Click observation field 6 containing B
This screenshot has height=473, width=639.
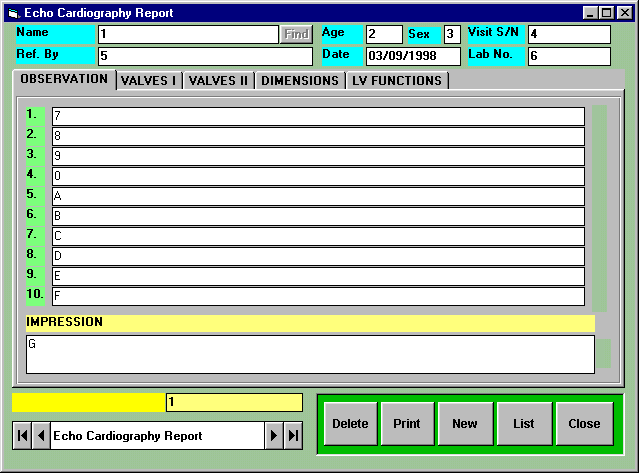318,216
